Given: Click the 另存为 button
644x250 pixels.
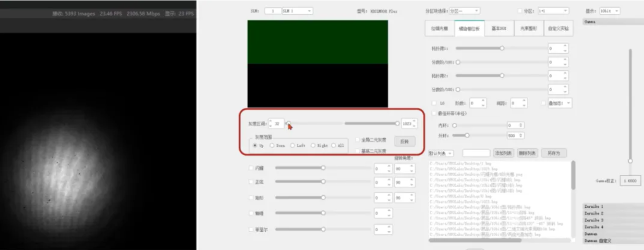Looking at the screenshot, I should click(x=554, y=153).
